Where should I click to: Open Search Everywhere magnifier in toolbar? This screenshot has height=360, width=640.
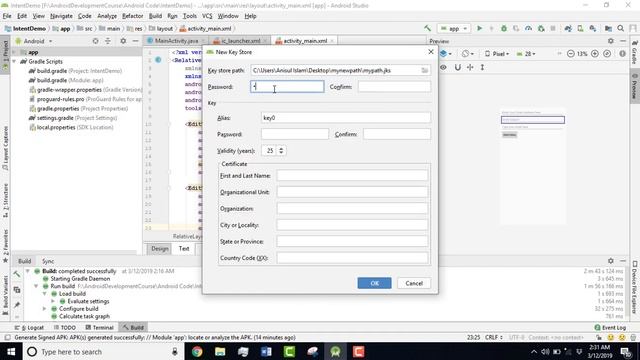(x=620, y=29)
